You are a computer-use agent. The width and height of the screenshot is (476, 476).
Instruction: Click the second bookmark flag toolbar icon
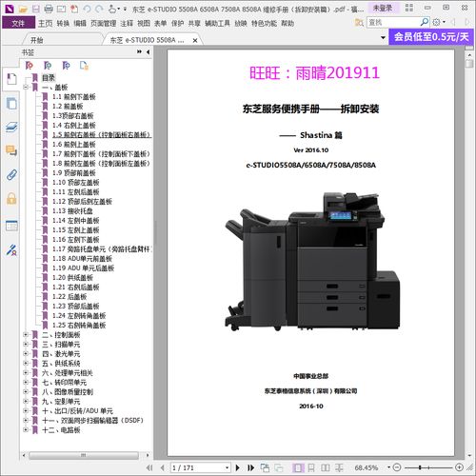pyautogui.click(x=48, y=66)
